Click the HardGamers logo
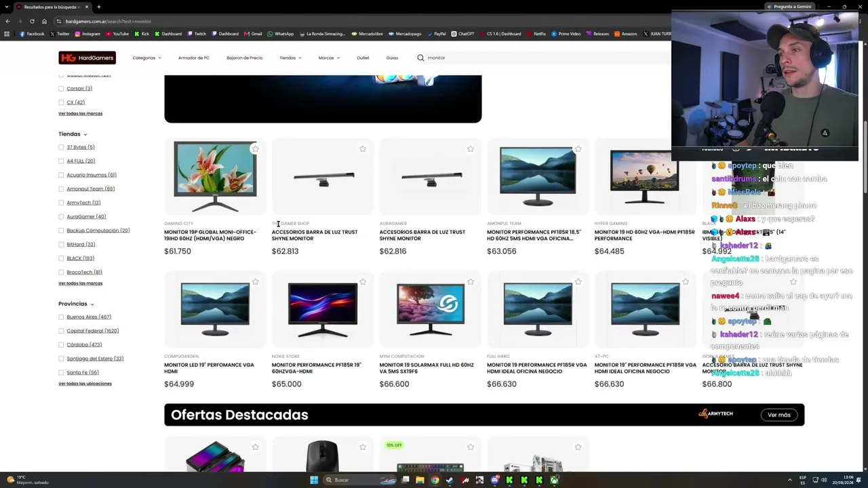The width and height of the screenshot is (868, 488). [87, 58]
